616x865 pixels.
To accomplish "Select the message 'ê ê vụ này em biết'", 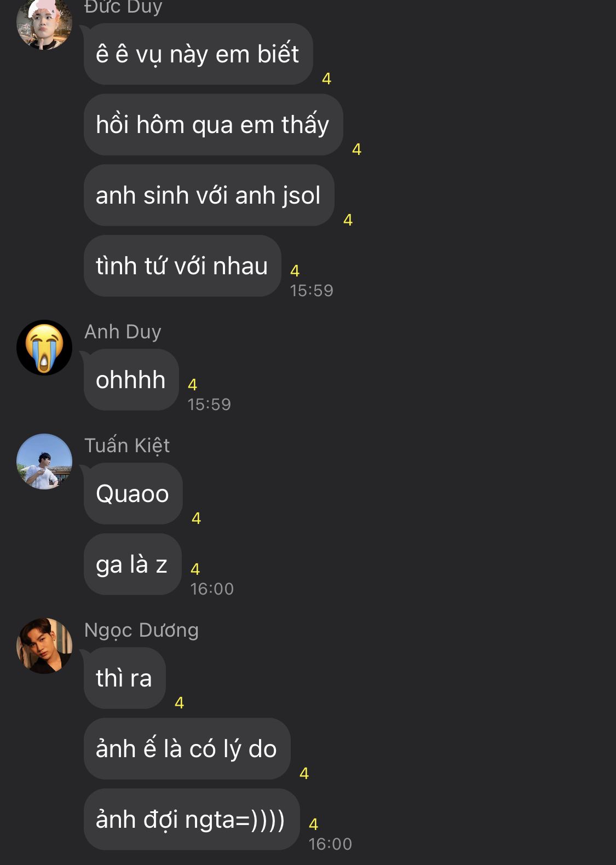I will tap(198, 54).
